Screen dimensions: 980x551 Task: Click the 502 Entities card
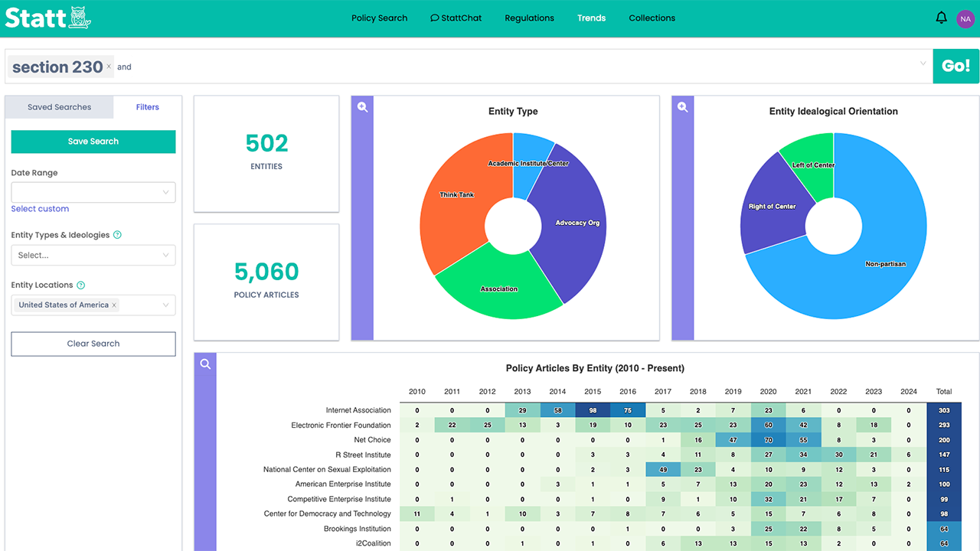click(x=266, y=153)
